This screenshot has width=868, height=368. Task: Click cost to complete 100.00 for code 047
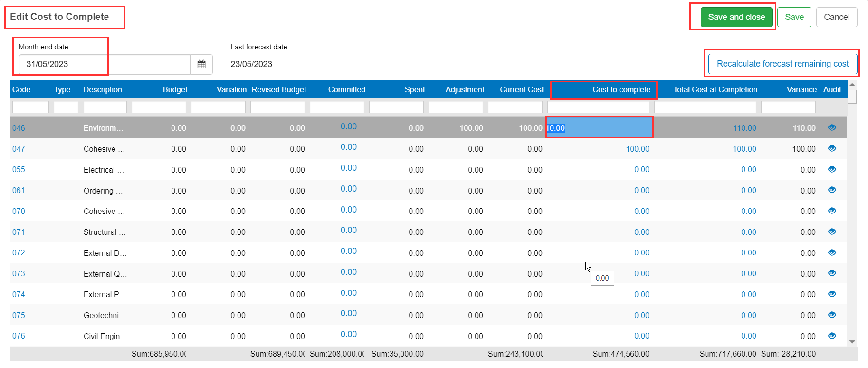pyautogui.click(x=638, y=149)
